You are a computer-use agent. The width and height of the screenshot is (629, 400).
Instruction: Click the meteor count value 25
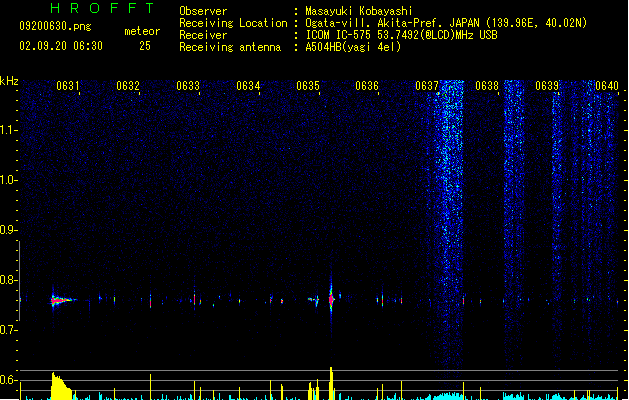tap(145, 46)
